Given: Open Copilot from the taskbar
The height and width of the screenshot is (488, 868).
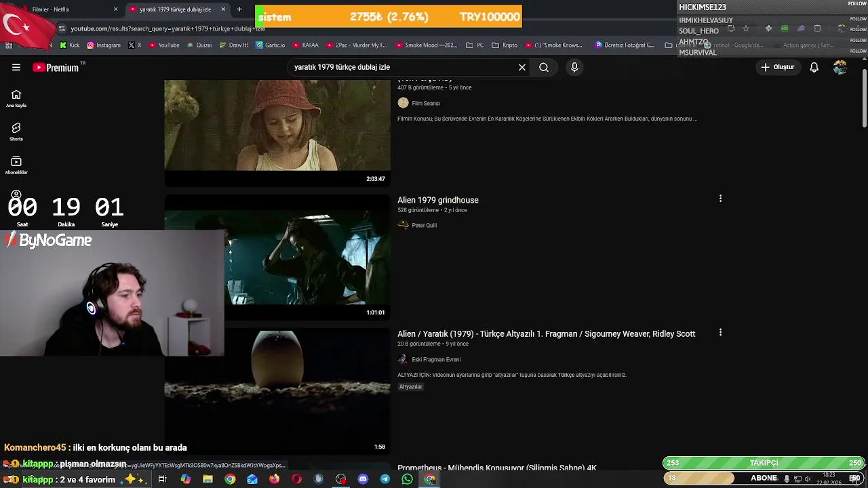Looking at the screenshot, I should click(x=185, y=479).
